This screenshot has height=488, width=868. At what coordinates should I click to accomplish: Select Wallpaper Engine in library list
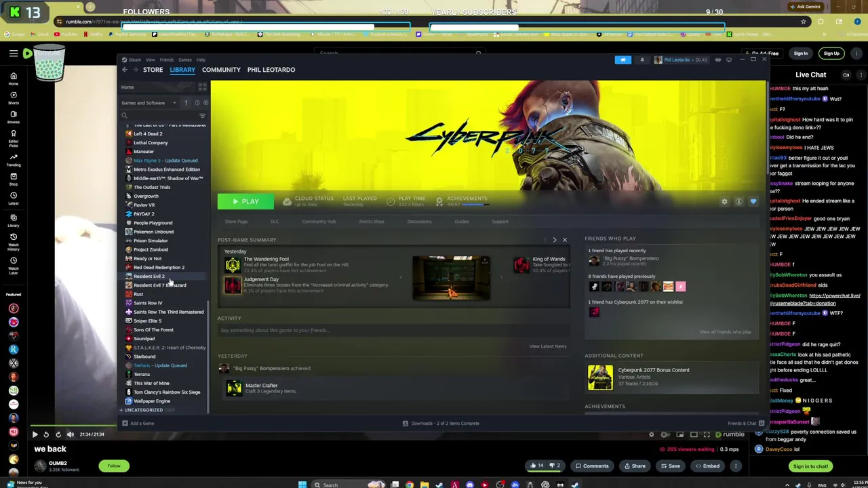[152, 401]
